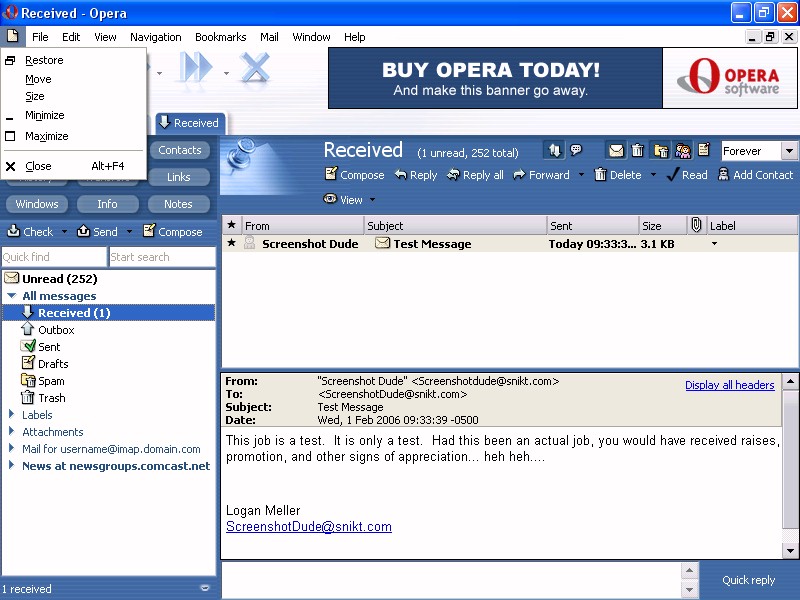Screen dimensions: 800x600
Task: Click Compose in the mail panel toolbar
Action: [x=173, y=232]
